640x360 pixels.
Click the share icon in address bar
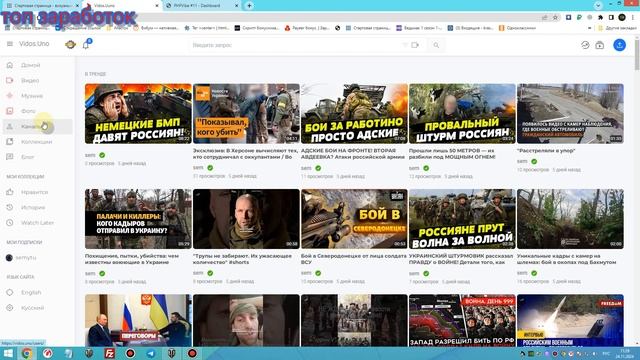coord(544,18)
